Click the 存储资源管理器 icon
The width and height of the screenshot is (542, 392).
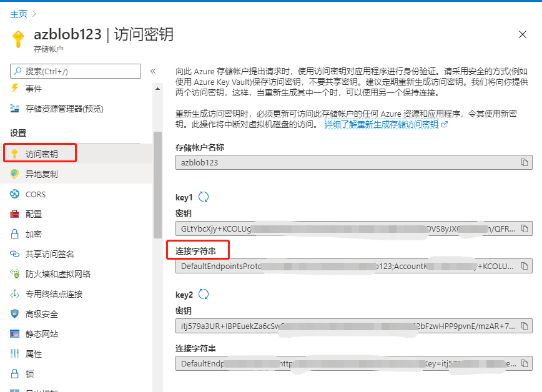[x=14, y=109]
